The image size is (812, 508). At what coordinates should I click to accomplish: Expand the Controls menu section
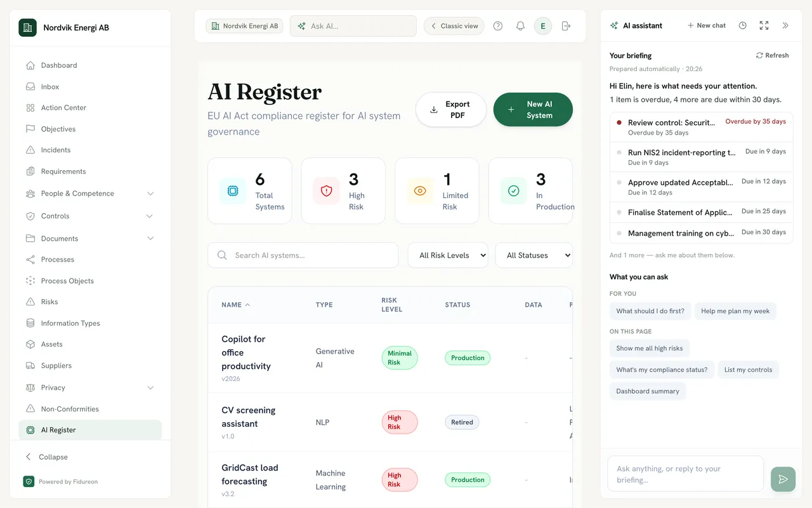pyautogui.click(x=90, y=216)
